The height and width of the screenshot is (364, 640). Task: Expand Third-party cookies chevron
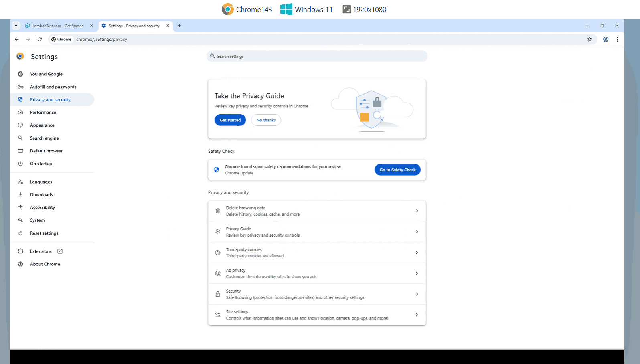click(x=417, y=253)
